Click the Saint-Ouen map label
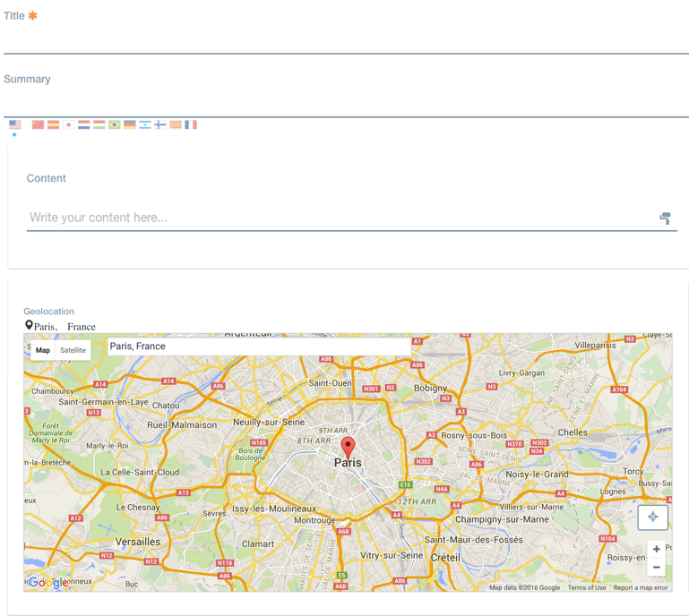The height and width of the screenshot is (616, 689). tap(330, 383)
